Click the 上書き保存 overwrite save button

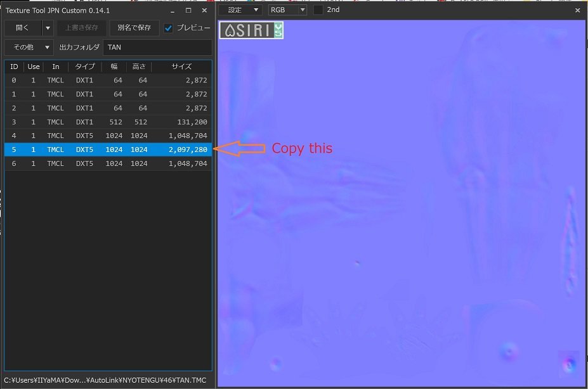coord(81,28)
